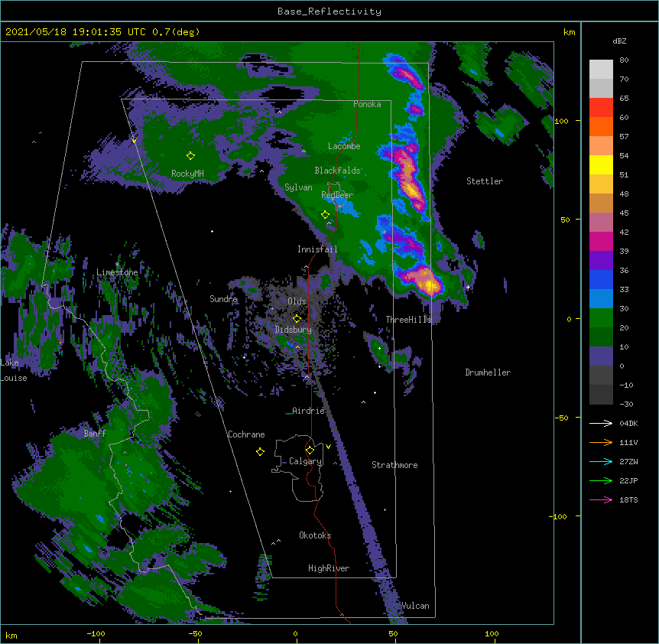Select the 20 dBZ green swatch
659x644 pixels.
point(601,318)
